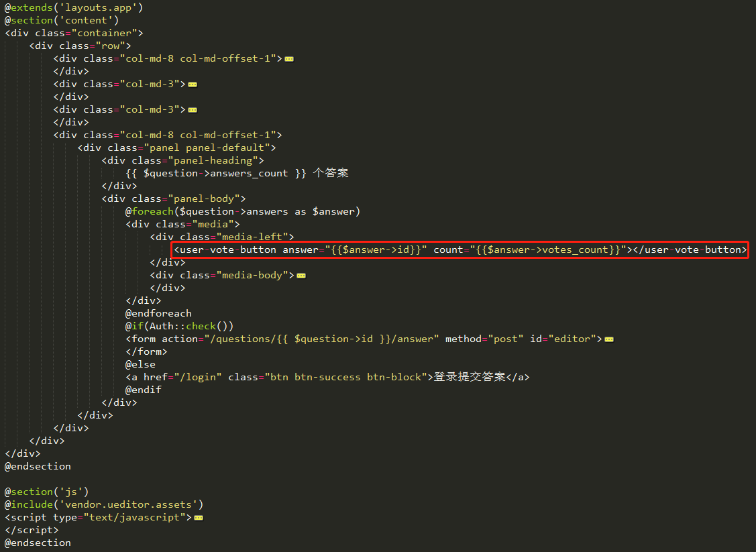Click the "media-body" class value

[x=252, y=275]
